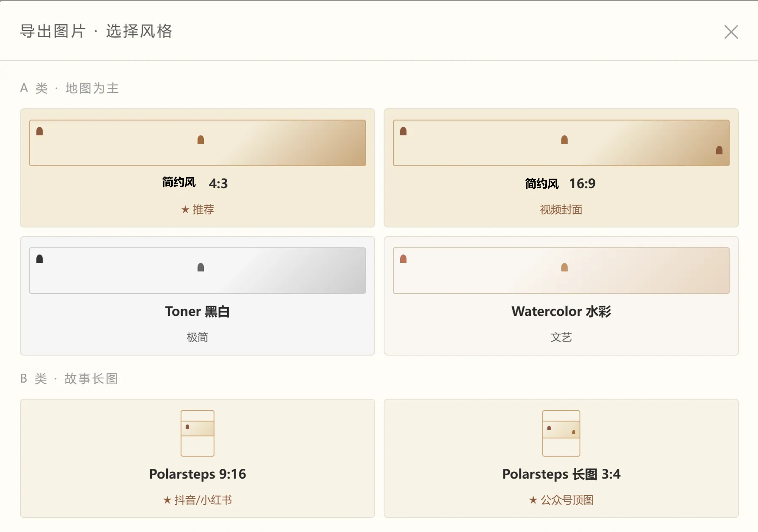758x532 pixels.
Task: Click the 简约风 4:3 map preview thumbnail
Action: pos(197,143)
